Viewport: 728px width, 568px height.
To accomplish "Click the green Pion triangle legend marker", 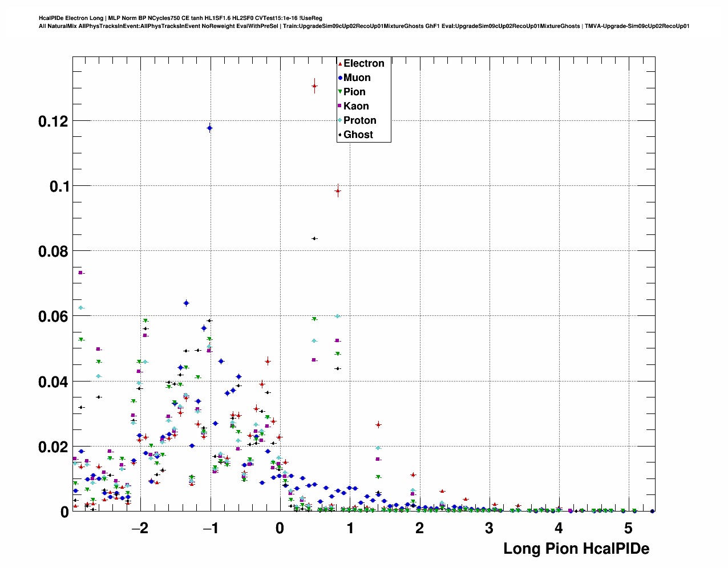I will coord(341,92).
